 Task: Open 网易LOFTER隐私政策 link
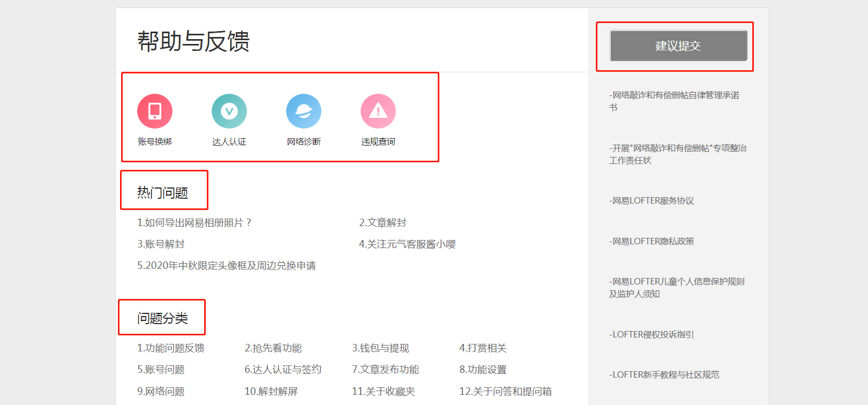coord(652,241)
